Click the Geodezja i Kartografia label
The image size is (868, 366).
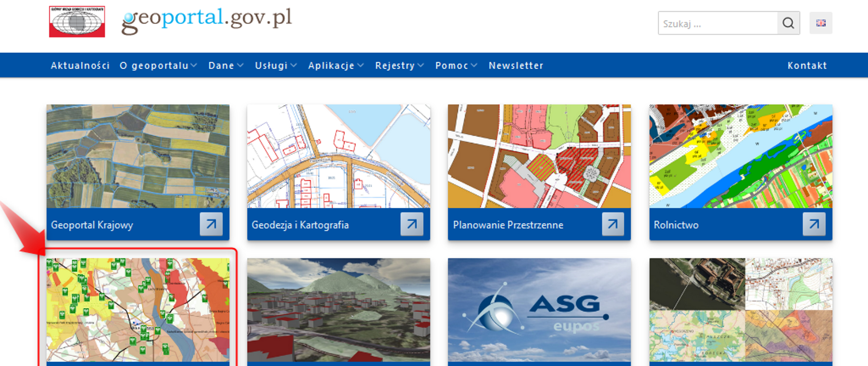300,225
